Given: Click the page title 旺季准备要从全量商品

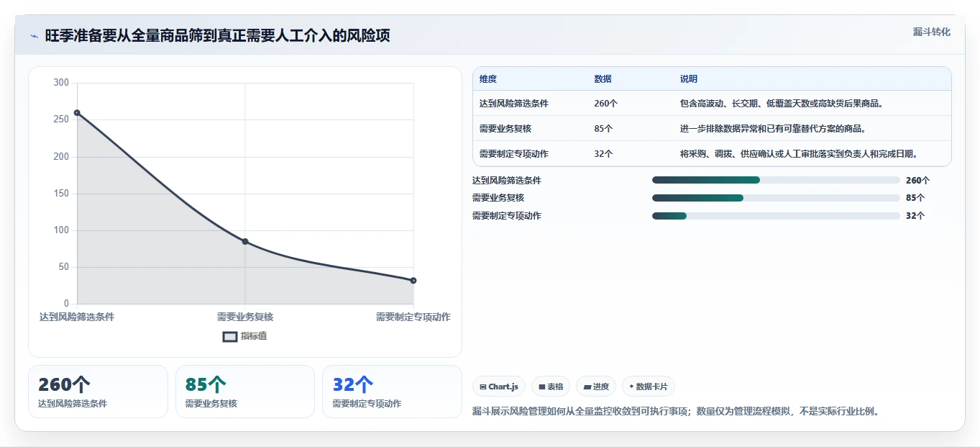Looking at the screenshot, I should point(217,36).
